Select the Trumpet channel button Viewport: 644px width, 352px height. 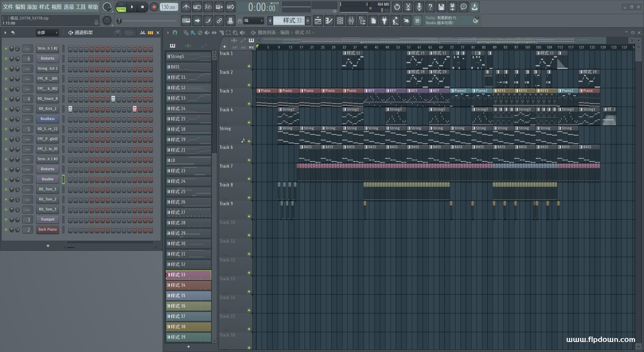(48, 220)
